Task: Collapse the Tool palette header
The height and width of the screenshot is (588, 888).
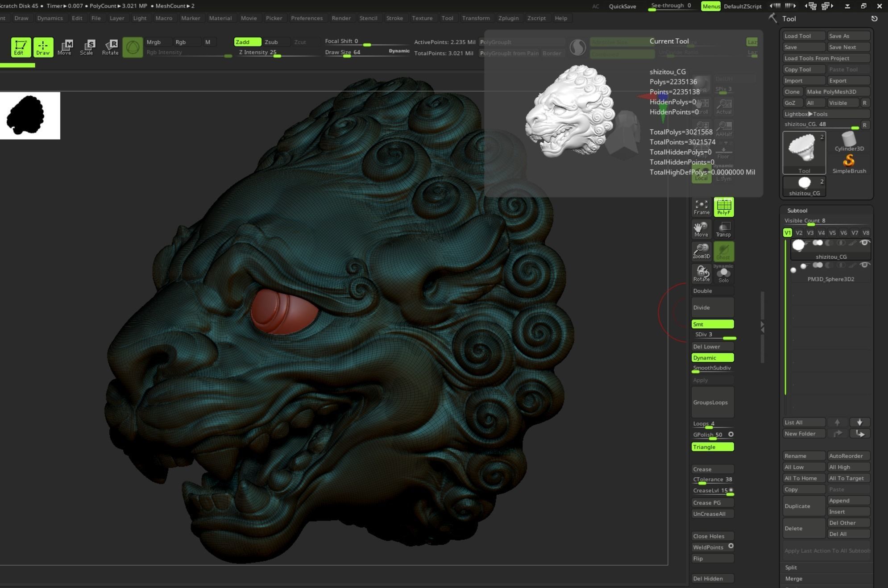Action: (788, 19)
